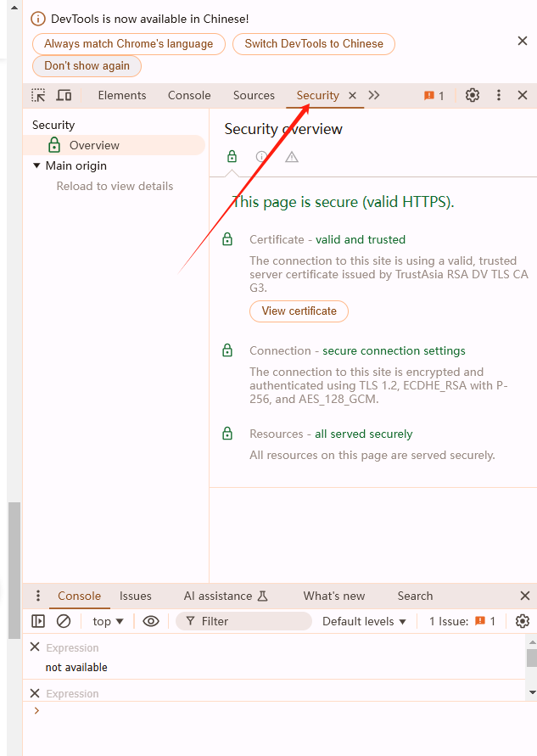Open the issues counter badge in toolbar
The height and width of the screenshot is (756, 537).
(x=434, y=96)
